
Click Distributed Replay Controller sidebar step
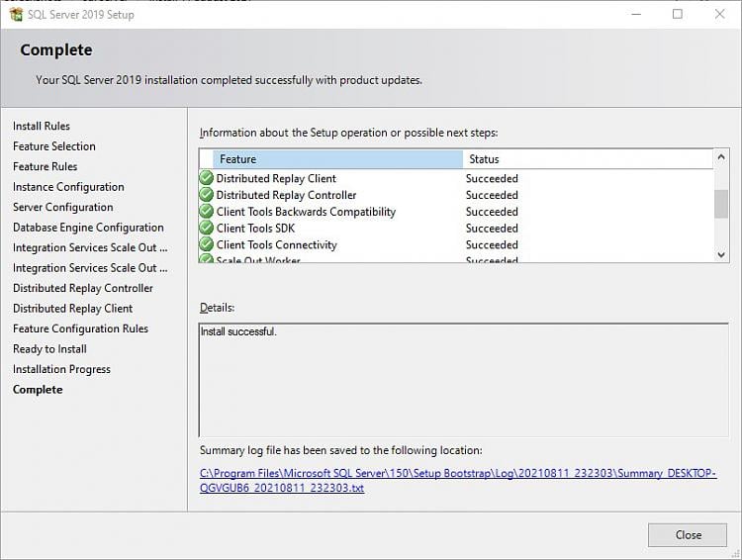(x=83, y=288)
